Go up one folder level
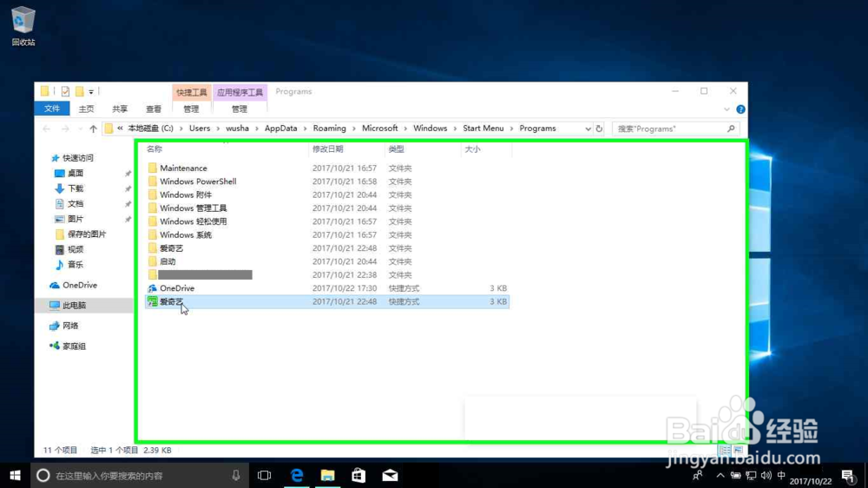Viewport: 868px width, 488px height. 93,129
